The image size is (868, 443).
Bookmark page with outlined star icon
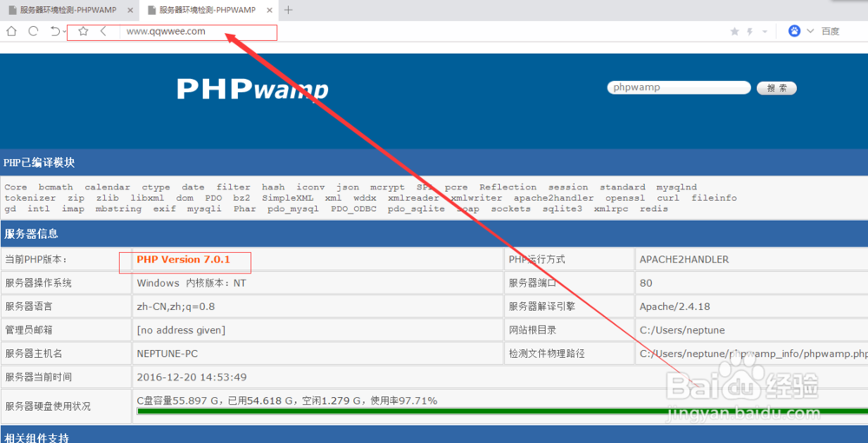tap(83, 31)
